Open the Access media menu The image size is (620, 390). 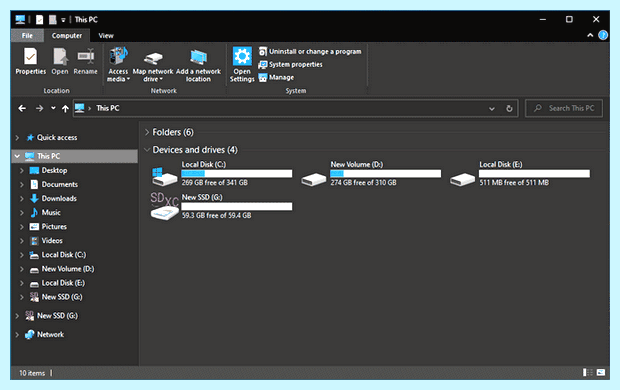click(118, 64)
